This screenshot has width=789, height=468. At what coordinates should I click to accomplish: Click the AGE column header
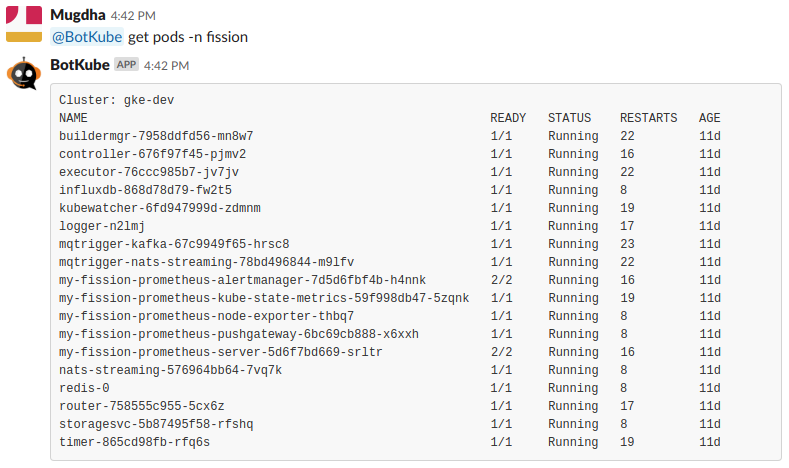[x=709, y=118]
